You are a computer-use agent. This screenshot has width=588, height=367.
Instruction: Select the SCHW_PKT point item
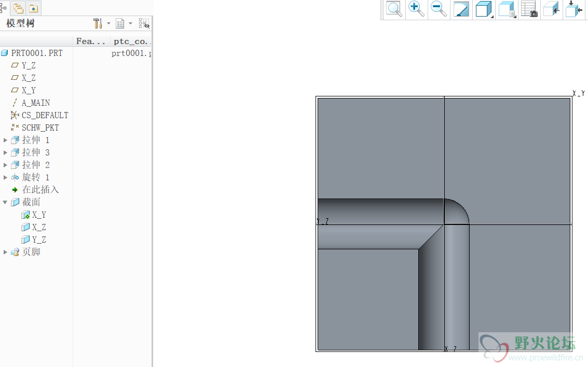40,128
